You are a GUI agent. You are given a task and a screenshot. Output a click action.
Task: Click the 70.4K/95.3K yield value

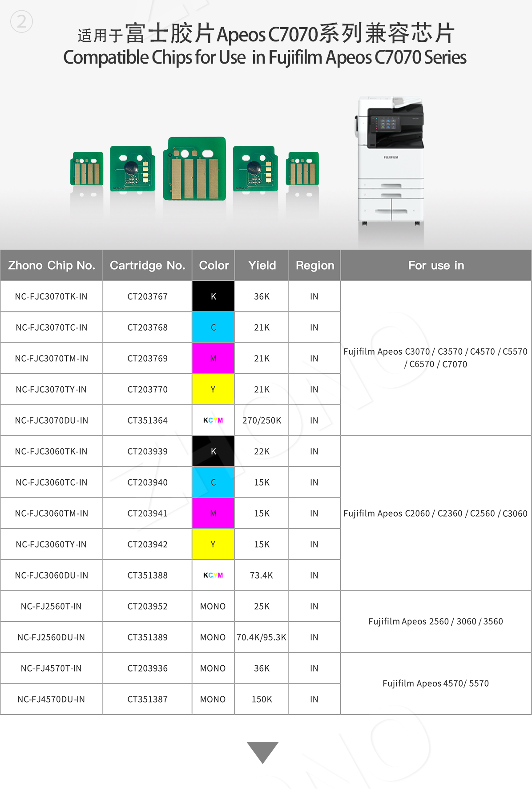(x=262, y=637)
